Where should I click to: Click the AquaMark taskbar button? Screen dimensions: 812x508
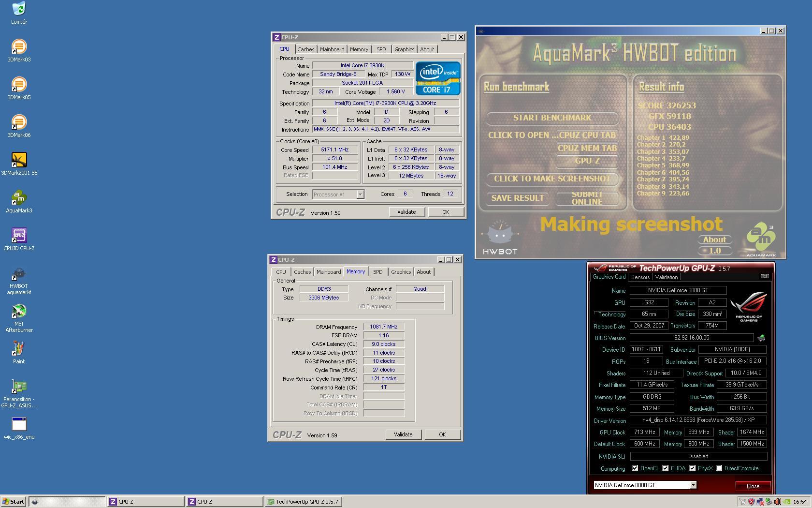coord(67,502)
